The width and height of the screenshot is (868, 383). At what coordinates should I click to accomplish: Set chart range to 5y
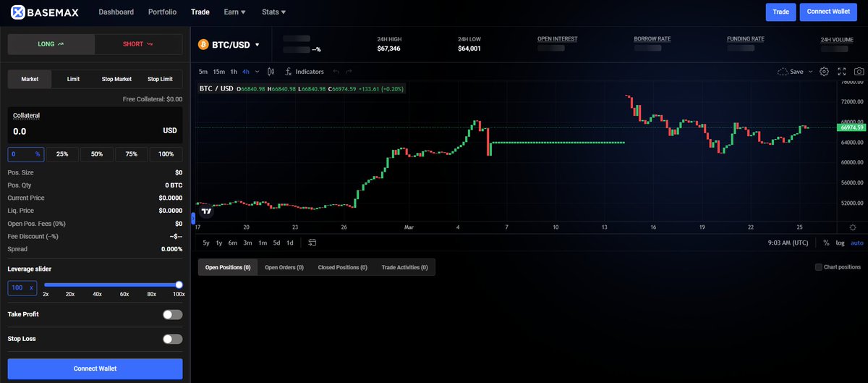click(206, 243)
